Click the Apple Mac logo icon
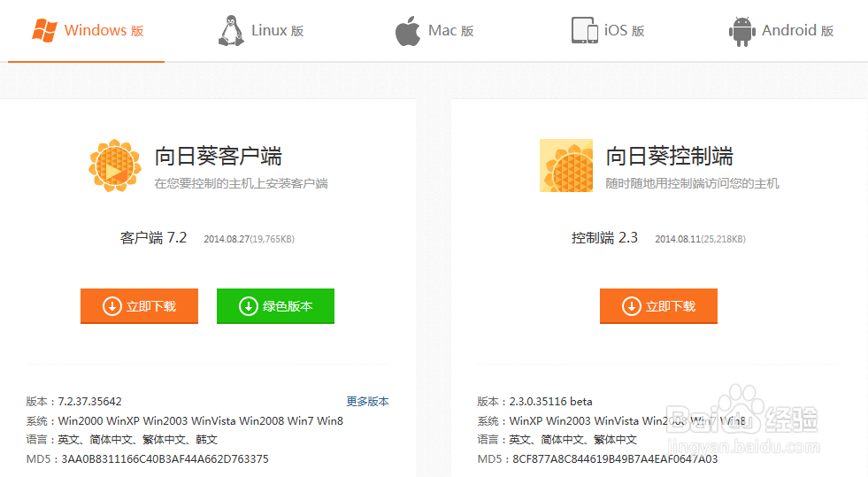 407,31
